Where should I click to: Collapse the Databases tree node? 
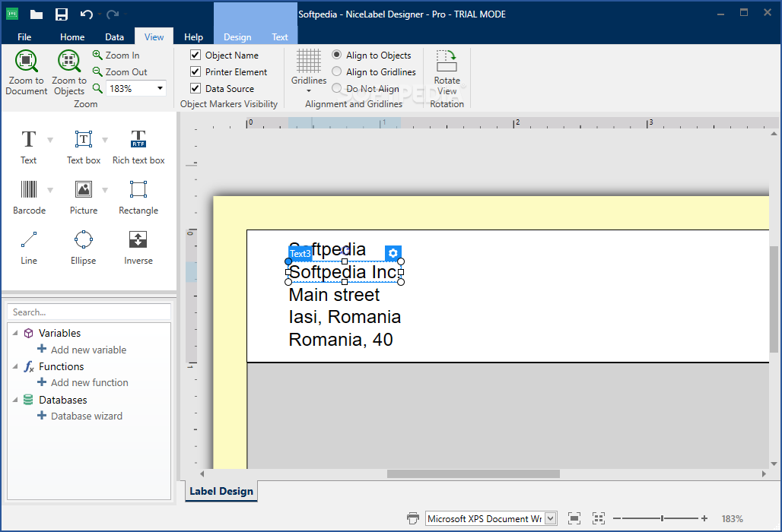pyautogui.click(x=15, y=400)
